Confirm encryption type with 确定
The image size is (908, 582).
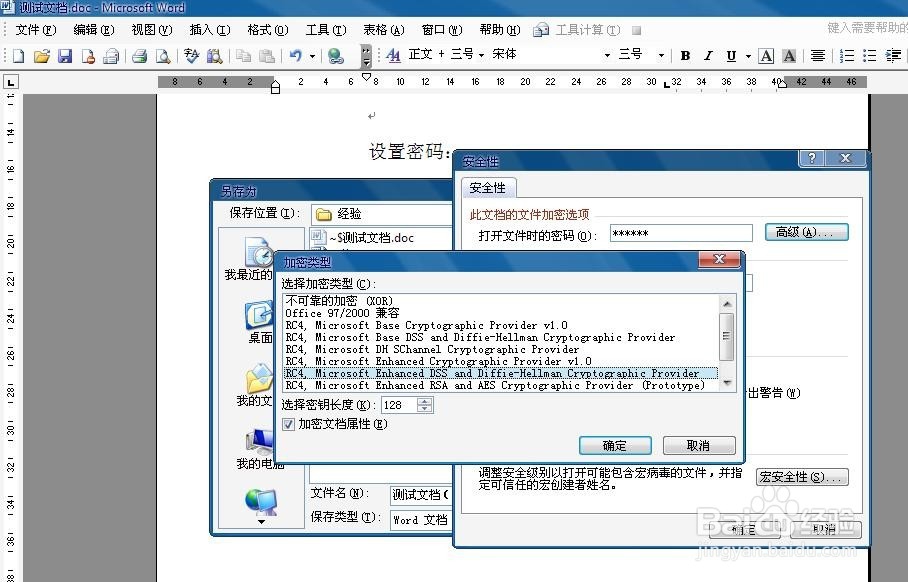[615, 445]
